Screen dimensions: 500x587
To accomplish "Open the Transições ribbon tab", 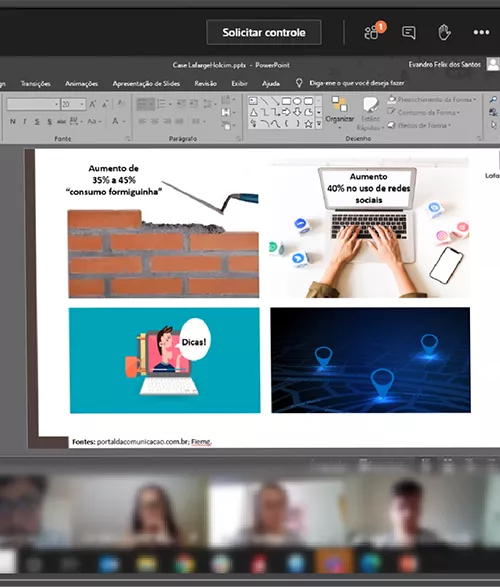I will (x=36, y=83).
